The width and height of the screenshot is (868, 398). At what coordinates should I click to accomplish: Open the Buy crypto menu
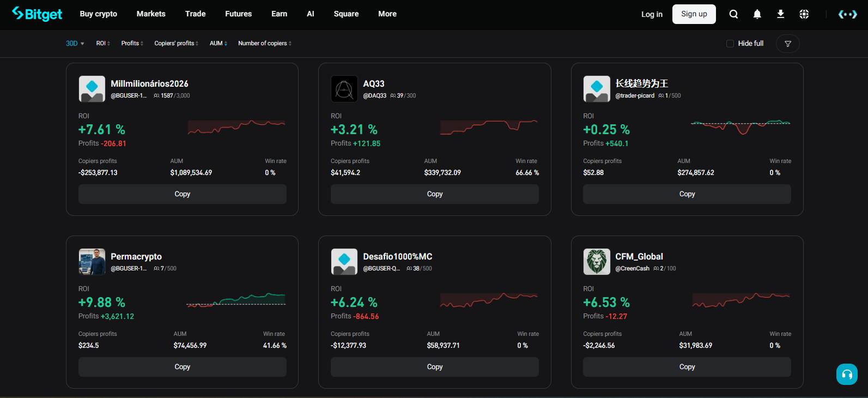(99, 14)
